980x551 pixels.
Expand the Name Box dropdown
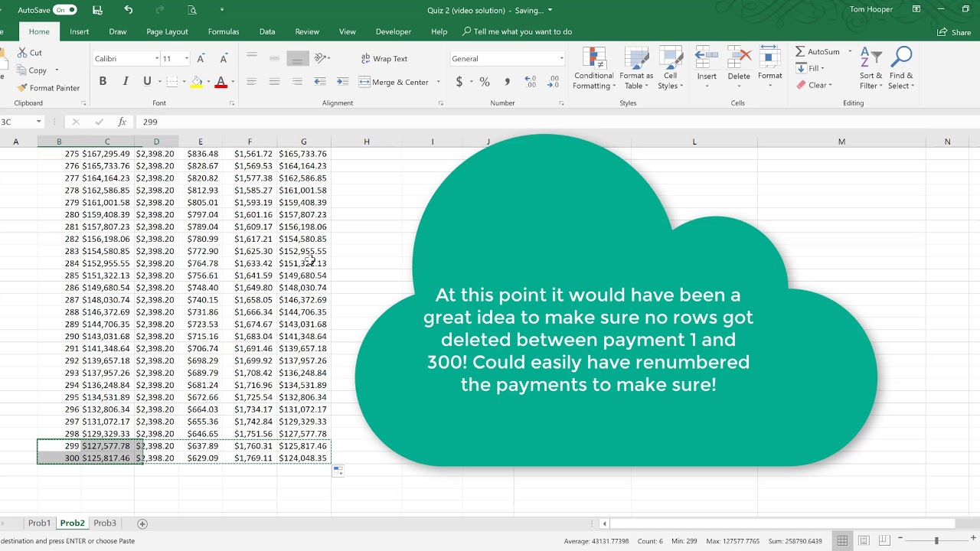(x=38, y=122)
